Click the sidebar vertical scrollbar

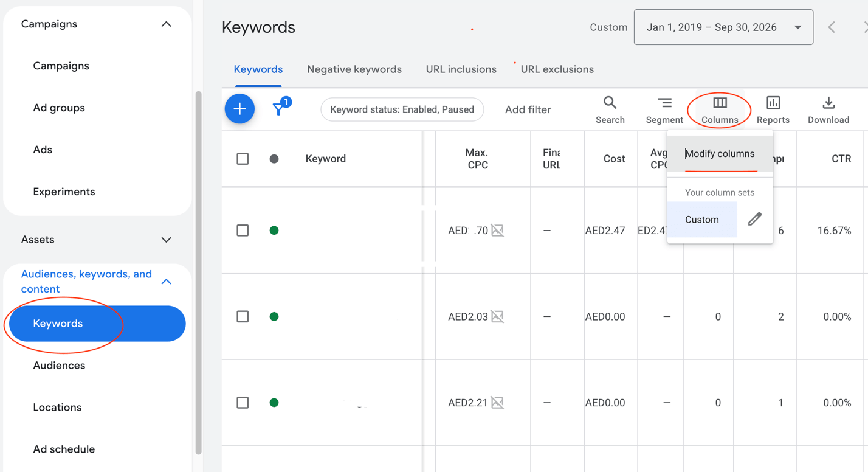[x=198, y=273]
